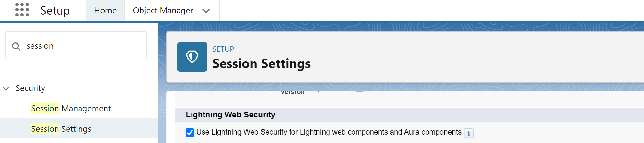Click the Session Settings page heading

261,64
